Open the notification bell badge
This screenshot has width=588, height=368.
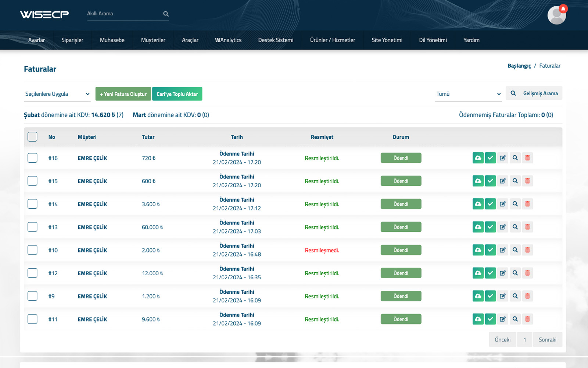563,8
